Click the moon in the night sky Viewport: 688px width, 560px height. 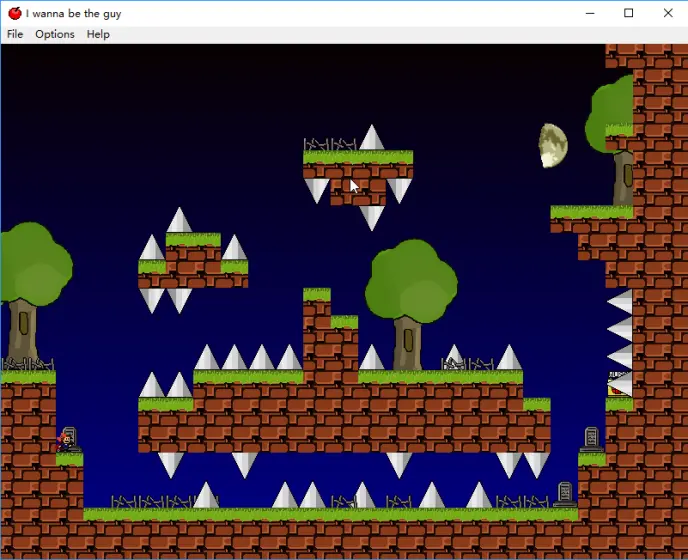pyautogui.click(x=553, y=145)
